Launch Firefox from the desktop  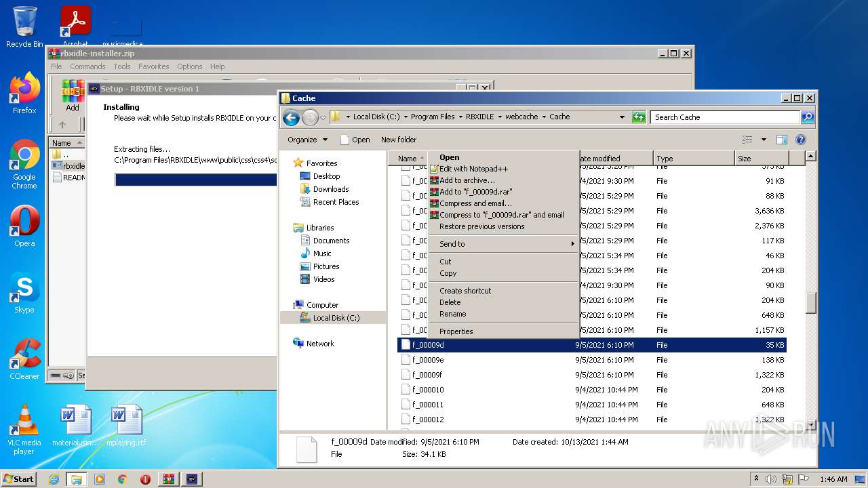coord(24,94)
